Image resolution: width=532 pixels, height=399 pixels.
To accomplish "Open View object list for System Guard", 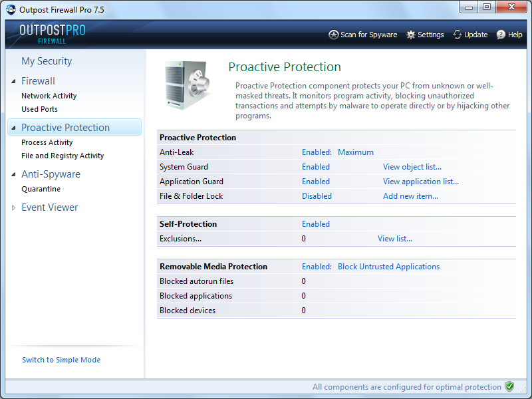I will 412,167.
